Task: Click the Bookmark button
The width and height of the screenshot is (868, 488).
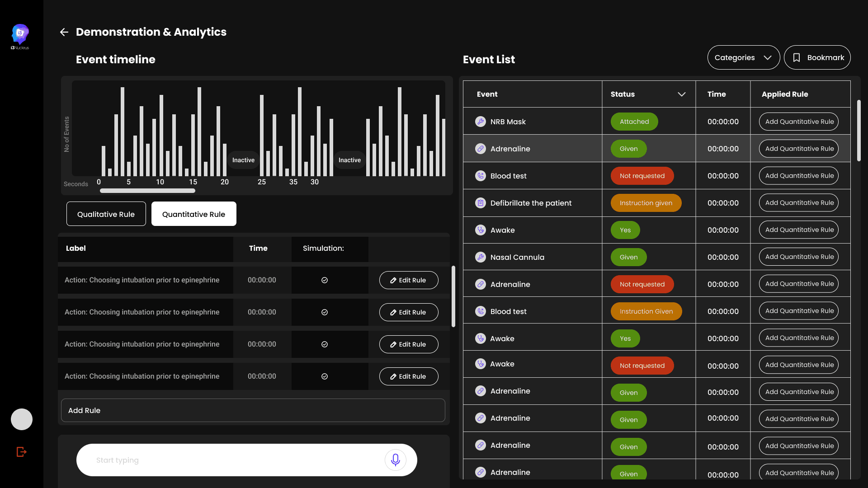Action: [x=817, y=57]
